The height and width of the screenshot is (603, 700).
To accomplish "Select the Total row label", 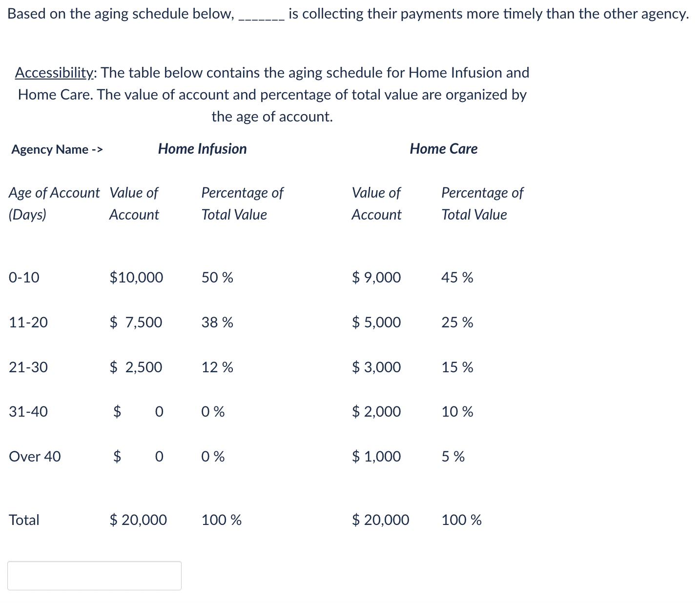I will point(23,520).
